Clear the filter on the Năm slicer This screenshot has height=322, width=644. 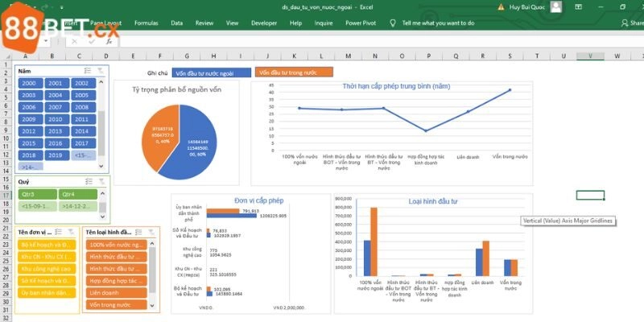pyautogui.click(x=100, y=71)
